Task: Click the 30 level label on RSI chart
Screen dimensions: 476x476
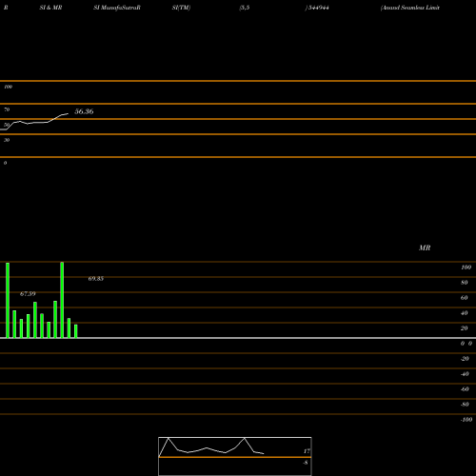Action: 7,140
